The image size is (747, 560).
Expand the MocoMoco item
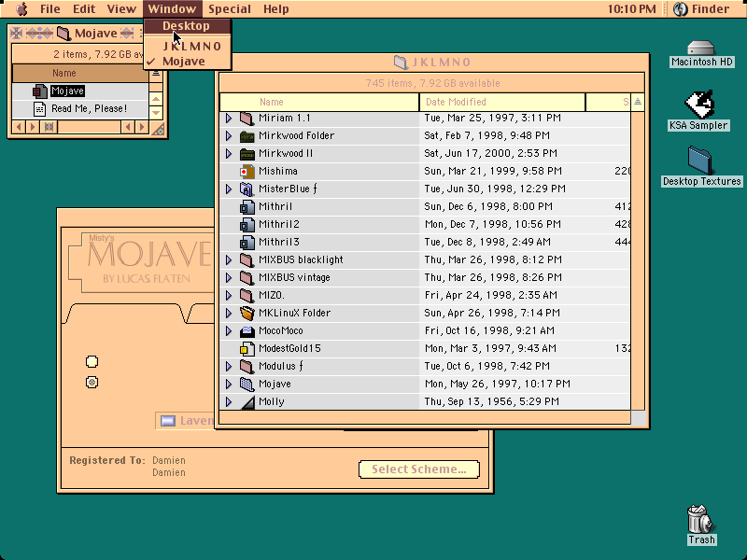pos(229,331)
